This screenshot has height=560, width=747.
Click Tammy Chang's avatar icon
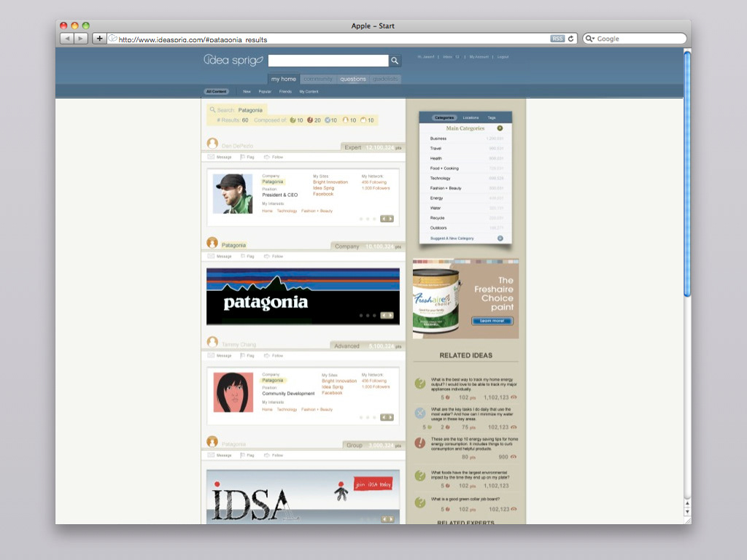click(x=212, y=342)
